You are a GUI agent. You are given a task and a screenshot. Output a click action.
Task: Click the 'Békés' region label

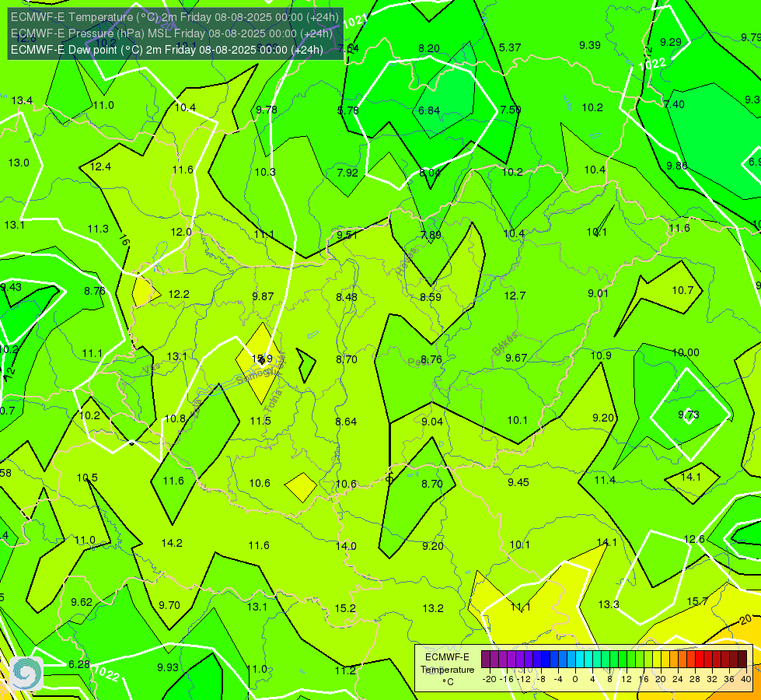tap(504, 343)
